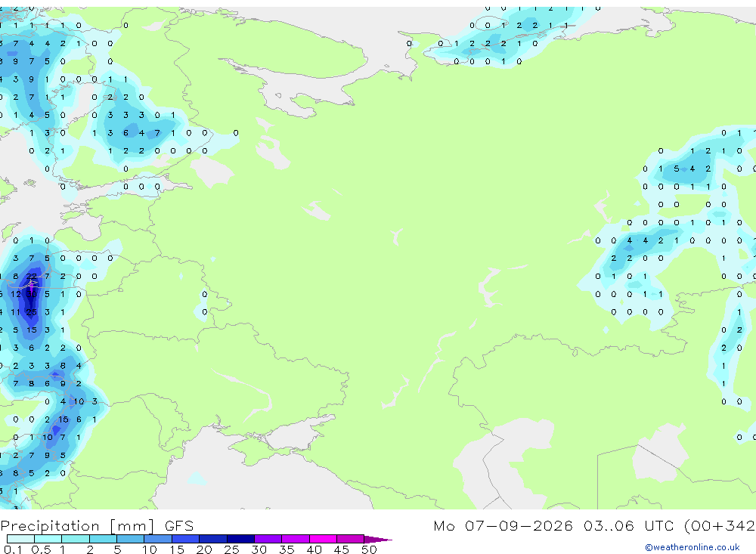Click the map precipitation value '12'
This screenshot has width=756, height=554.
16,294
